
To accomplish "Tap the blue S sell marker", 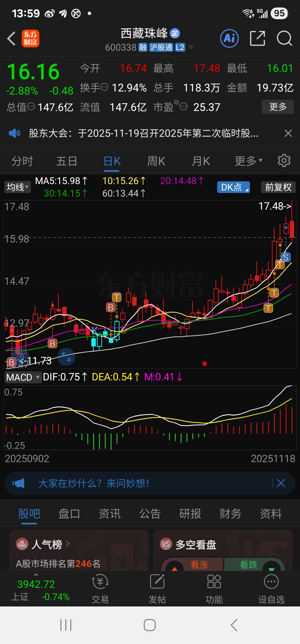I will (286, 257).
